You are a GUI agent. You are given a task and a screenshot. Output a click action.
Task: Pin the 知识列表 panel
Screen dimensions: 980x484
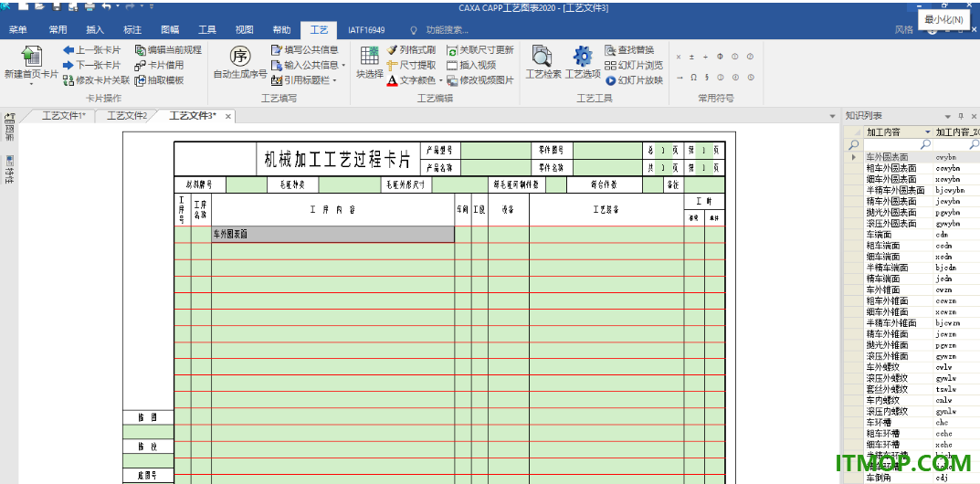(961, 116)
